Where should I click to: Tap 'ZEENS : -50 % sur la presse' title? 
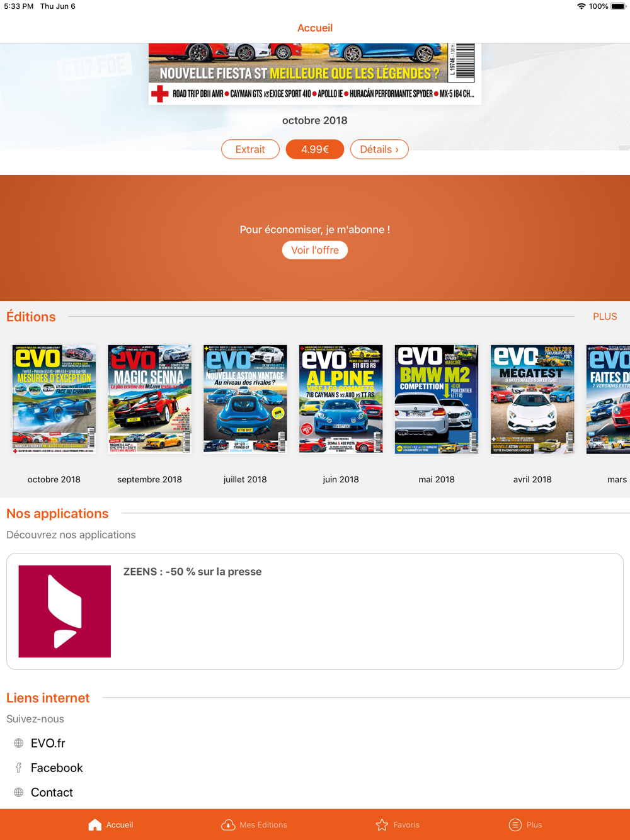pos(192,572)
